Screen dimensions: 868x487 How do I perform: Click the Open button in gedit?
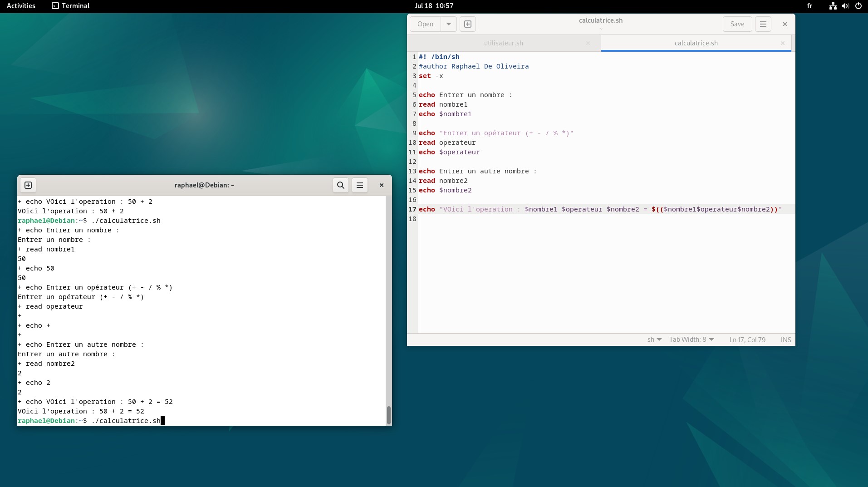pyautogui.click(x=425, y=24)
